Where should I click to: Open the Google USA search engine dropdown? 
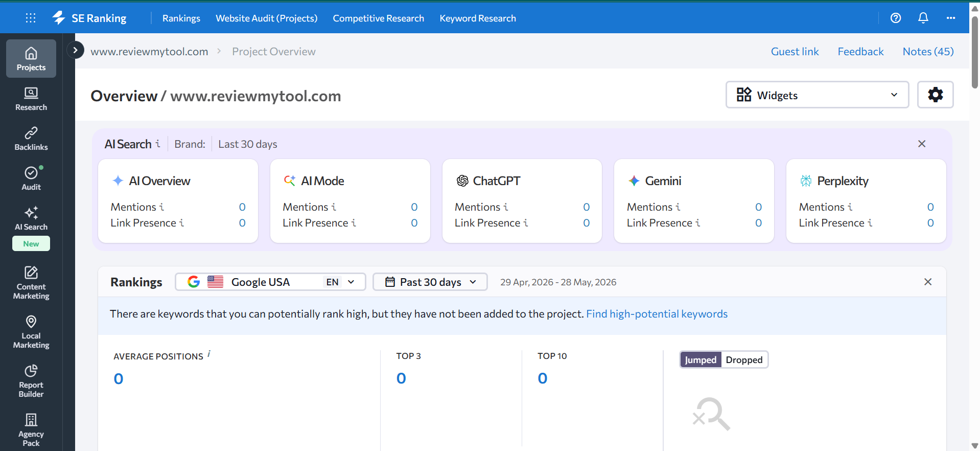coord(270,282)
